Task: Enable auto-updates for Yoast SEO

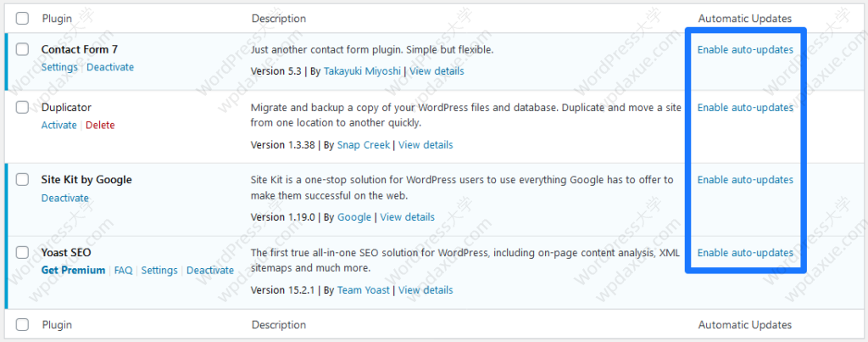Action: (x=745, y=253)
